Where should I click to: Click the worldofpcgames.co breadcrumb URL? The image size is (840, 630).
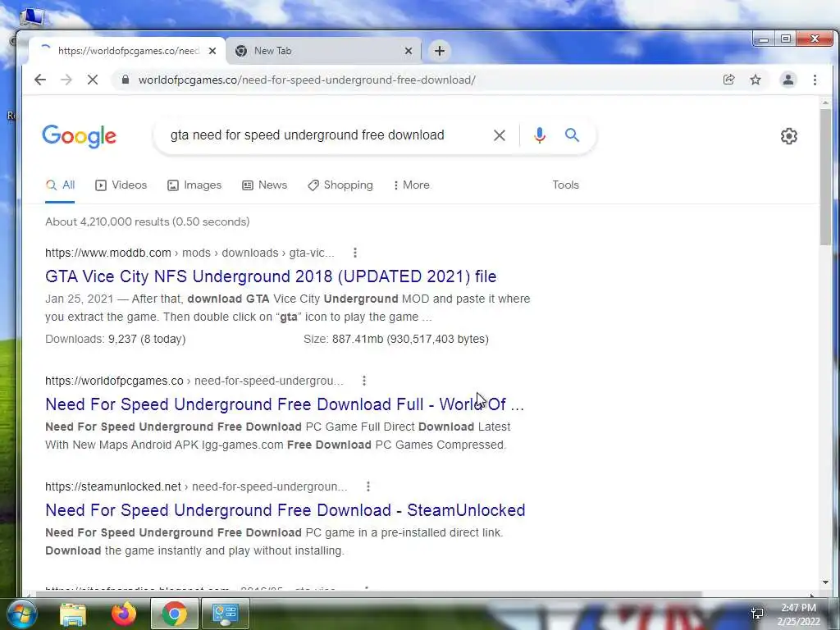pyautogui.click(x=194, y=381)
